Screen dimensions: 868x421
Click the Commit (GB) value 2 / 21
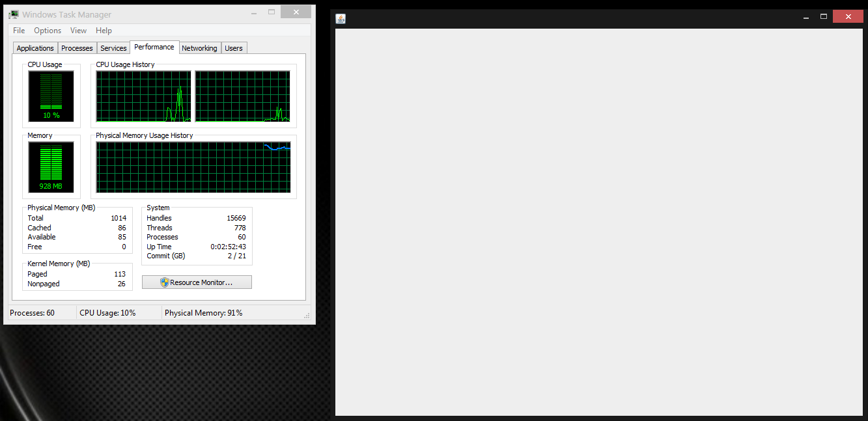point(237,256)
